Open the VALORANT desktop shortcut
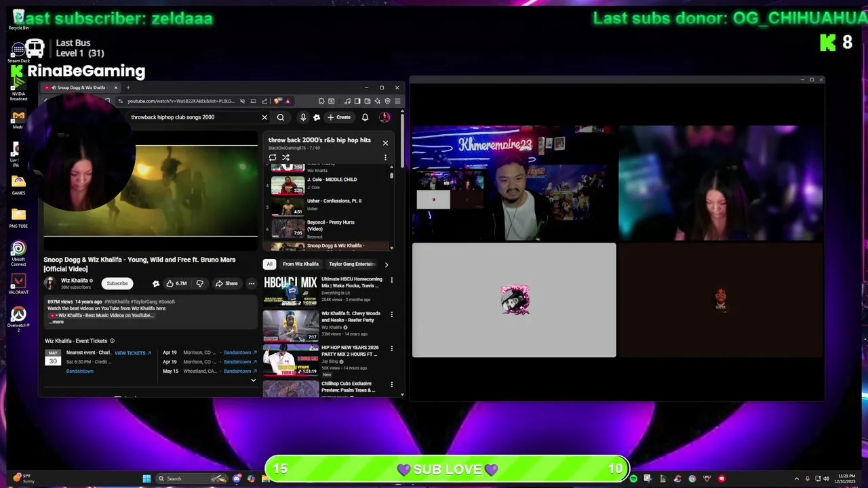 [18, 283]
